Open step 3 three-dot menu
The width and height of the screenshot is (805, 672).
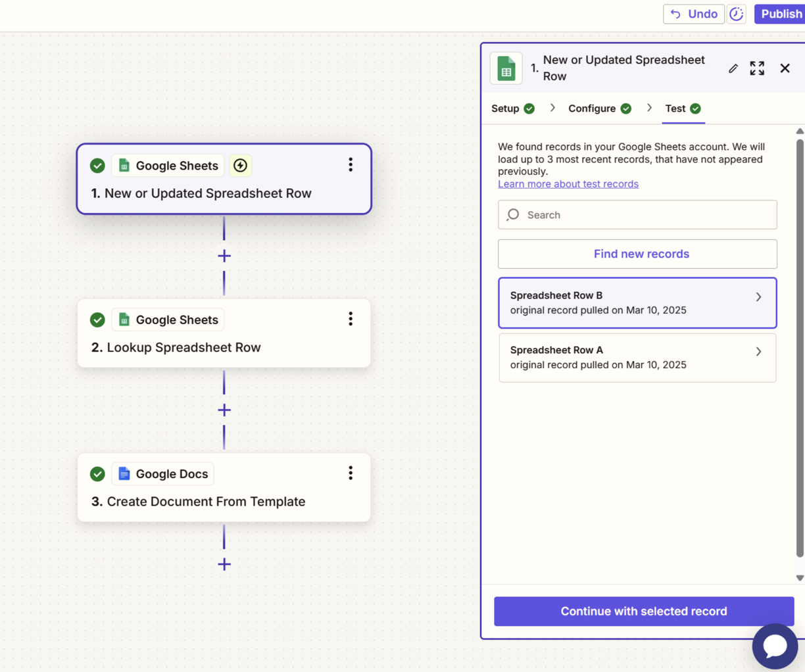pos(351,473)
